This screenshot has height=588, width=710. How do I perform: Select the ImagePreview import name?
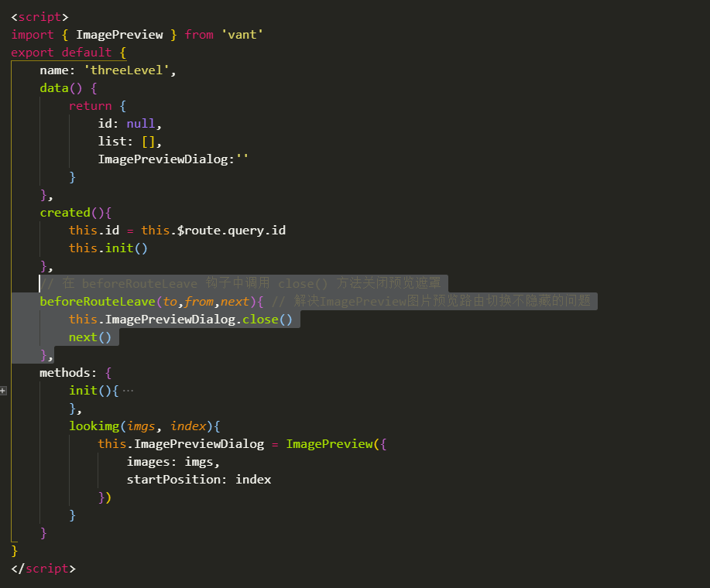pyautogui.click(x=120, y=34)
